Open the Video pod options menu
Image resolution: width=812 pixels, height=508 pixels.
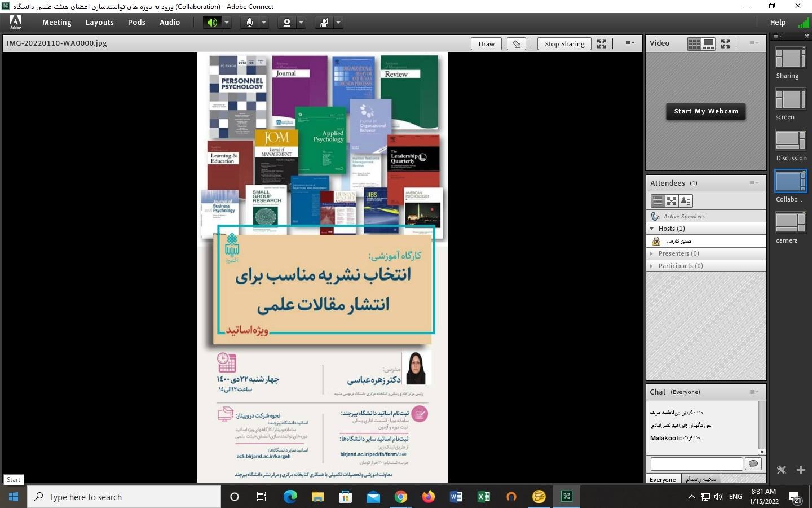pyautogui.click(x=754, y=43)
